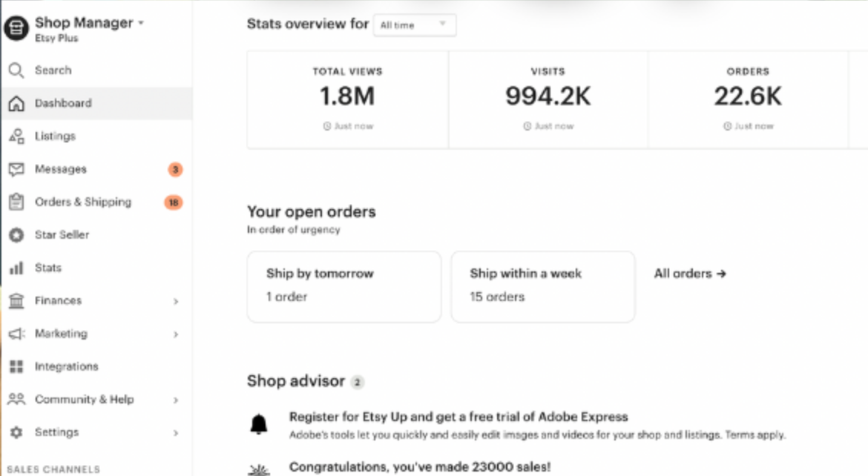Click the Messages unread count badge
Viewport: 868px width, 476px height.
click(176, 169)
